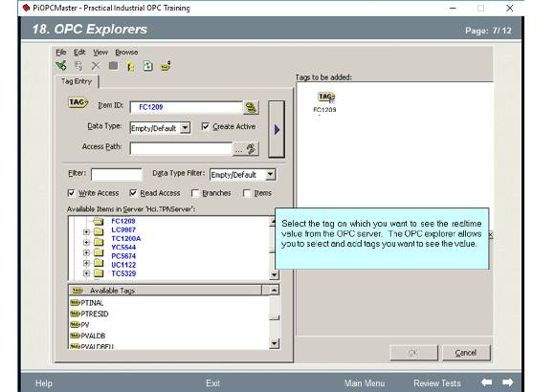Image resolution: width=555 pixels, height=392 pixels.
Task: Expand the TC1200A tree node
Action: [x=86, y=242]
